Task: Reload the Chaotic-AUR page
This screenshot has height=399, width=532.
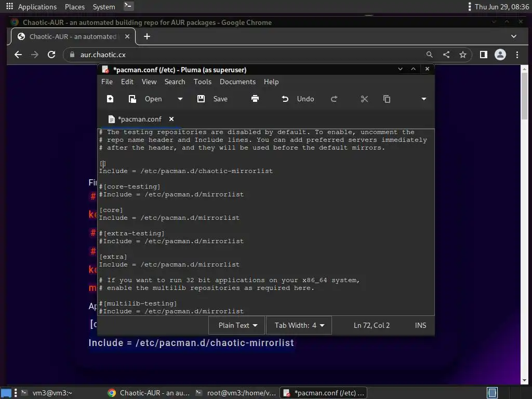Action: [x=51, y=55]
